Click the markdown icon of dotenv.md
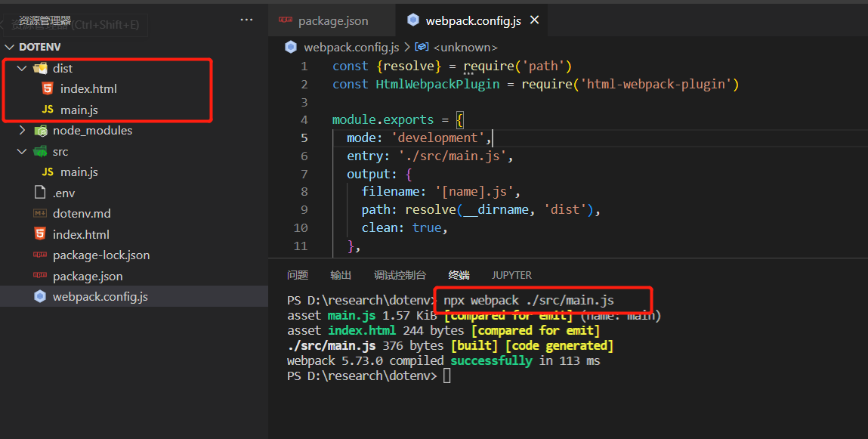Viewport: 868px width, 439px height. point(40,213)
